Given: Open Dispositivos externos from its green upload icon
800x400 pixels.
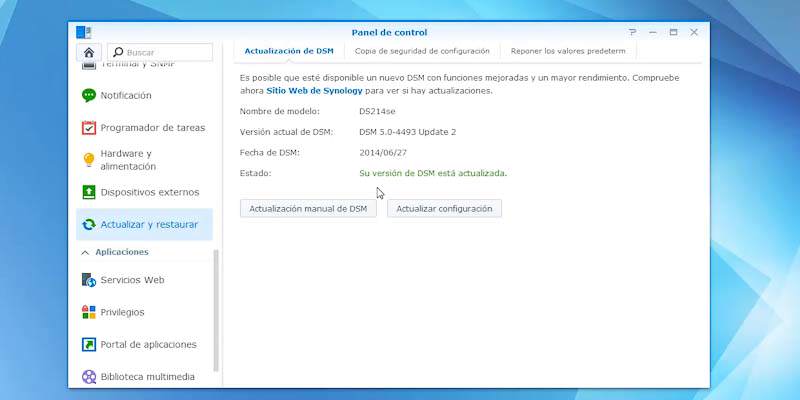Looking at the screenshot, I should click(x=89, y=192).
